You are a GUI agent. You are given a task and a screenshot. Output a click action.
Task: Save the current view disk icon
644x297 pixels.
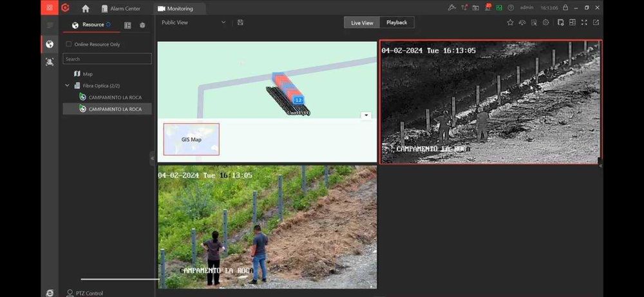pos(241,23)
